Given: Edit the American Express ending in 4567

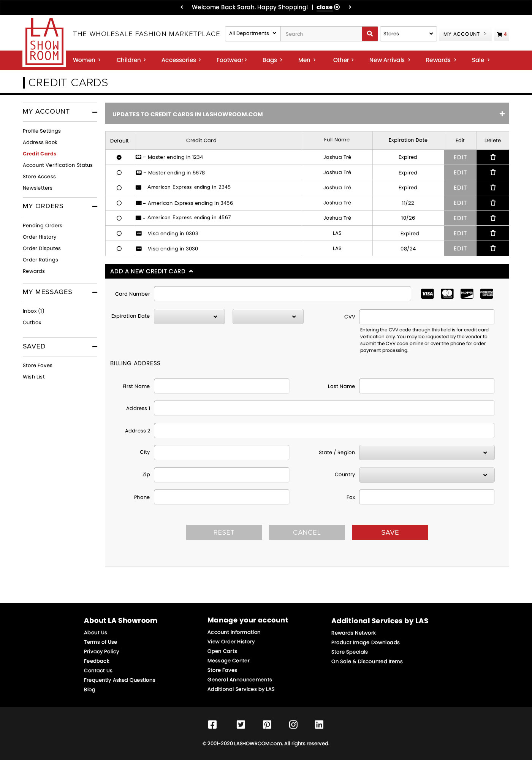Looking at the screenshot, I should click(460, 218).
